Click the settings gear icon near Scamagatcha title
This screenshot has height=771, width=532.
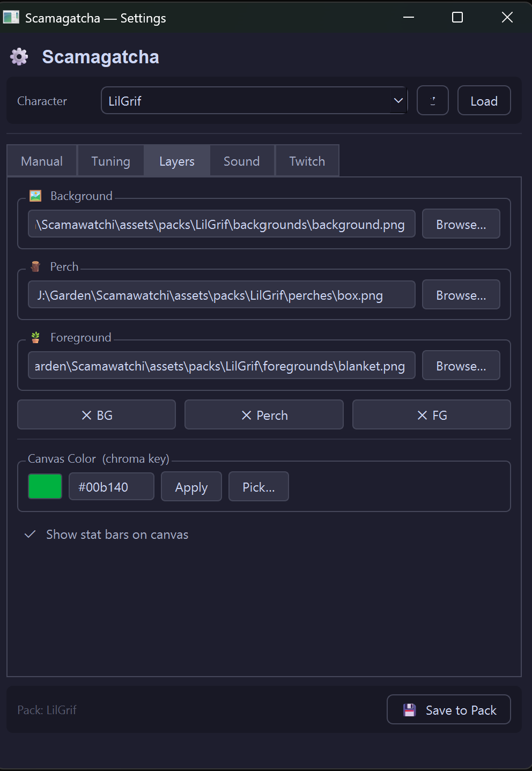(x=19, y=57)
